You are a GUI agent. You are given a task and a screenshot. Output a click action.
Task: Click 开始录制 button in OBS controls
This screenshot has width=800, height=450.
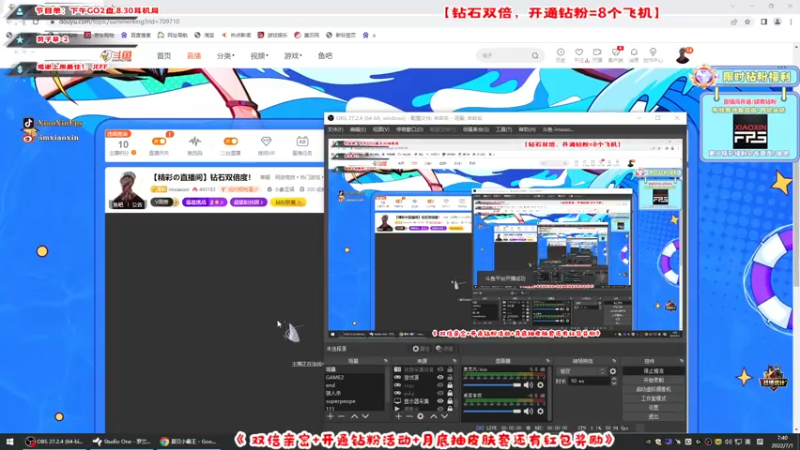tap(654, 380)
